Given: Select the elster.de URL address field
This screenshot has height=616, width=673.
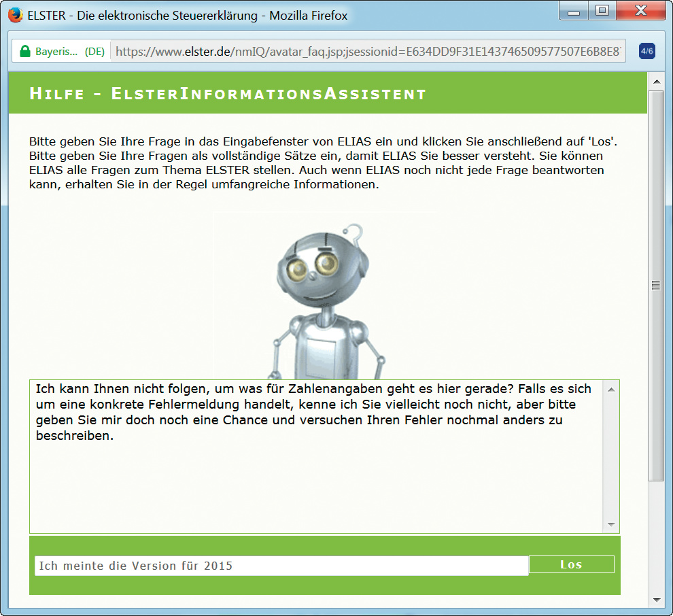Looking at the screenshot, I should 367,52.
